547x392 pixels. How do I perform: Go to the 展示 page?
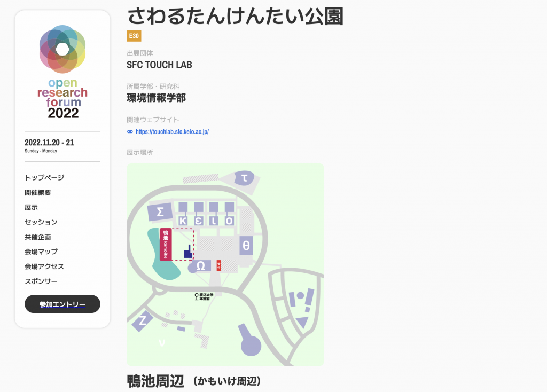tap(31, 208)
